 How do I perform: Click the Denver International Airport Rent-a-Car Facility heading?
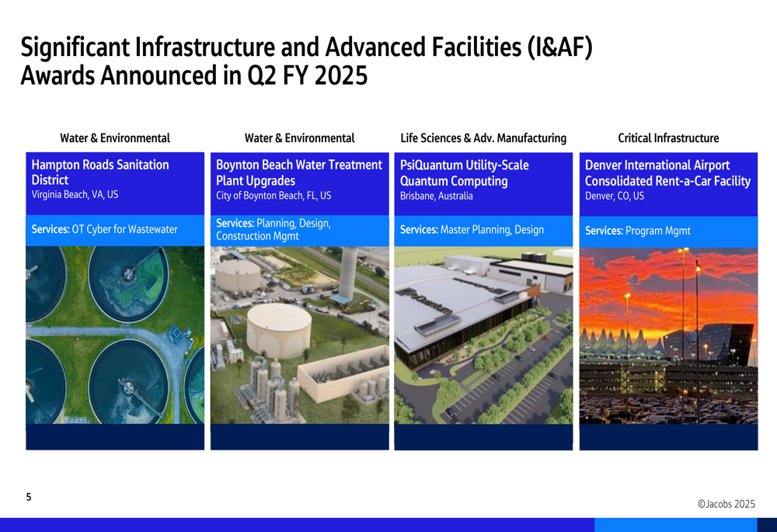click(x=668, y=173)
